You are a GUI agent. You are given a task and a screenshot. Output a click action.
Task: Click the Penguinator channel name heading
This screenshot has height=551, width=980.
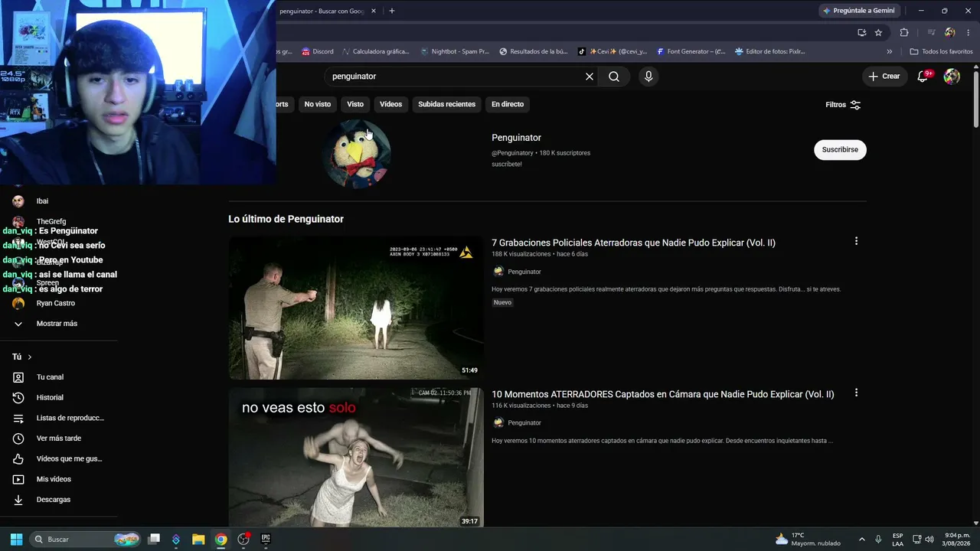[516, 138]
